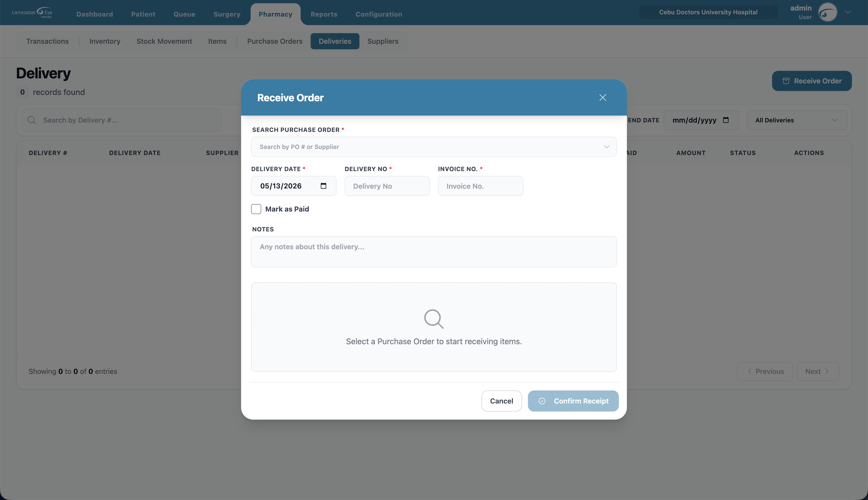Close the Receive Order dialog

coord(602,97)
